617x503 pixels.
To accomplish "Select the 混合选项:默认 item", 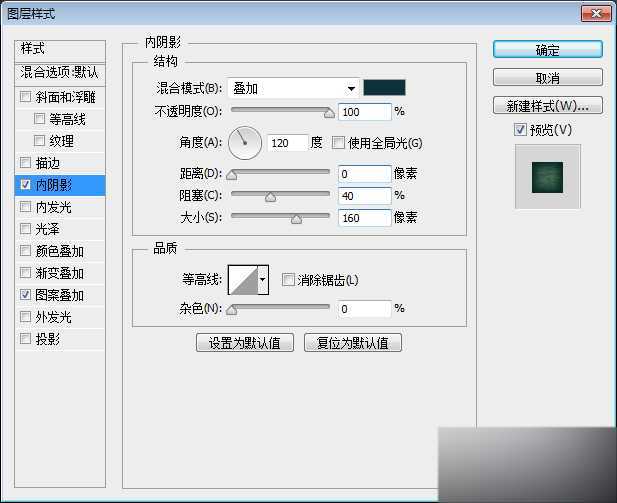I will click(x=60, y=72).
